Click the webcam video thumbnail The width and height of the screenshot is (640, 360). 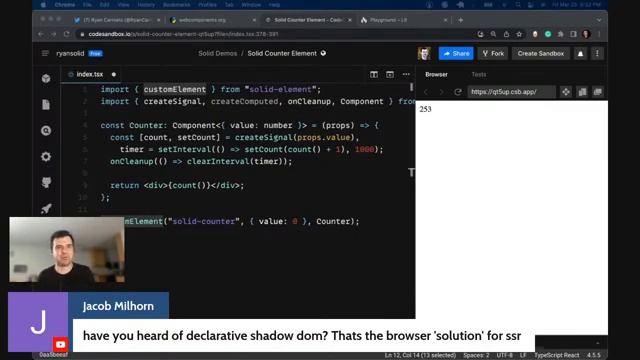click(x=67, y=250)
